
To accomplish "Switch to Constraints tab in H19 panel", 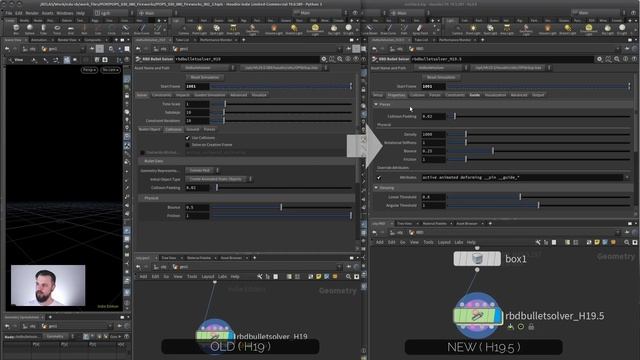I will (162, 95).
